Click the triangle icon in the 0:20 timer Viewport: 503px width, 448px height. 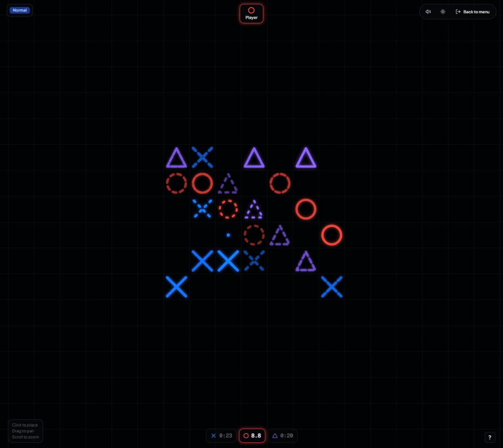(275, 436)
